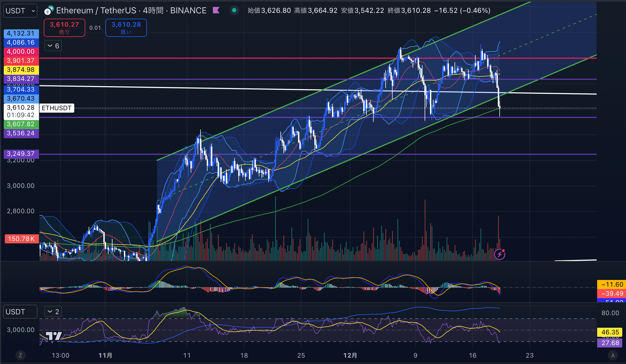Click the ETHUSDT price line label
Viewport: 626px width, 364px height.
click(57, 108)
